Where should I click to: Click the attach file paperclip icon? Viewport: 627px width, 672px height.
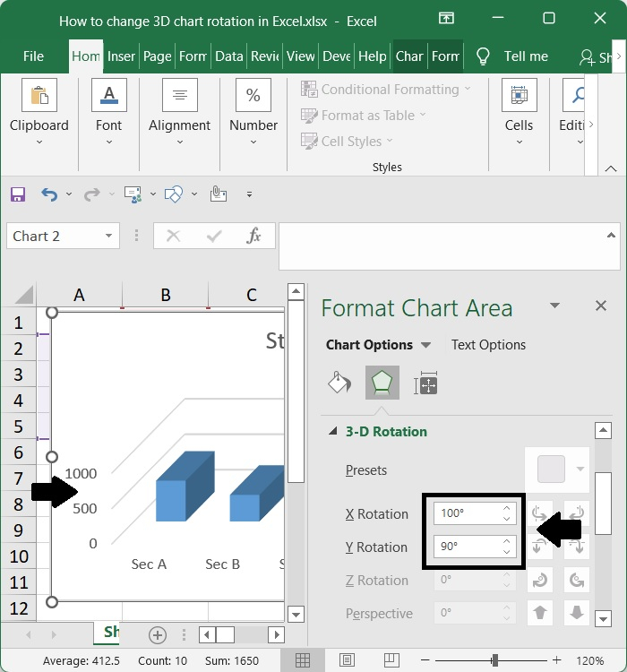point(219,194)
